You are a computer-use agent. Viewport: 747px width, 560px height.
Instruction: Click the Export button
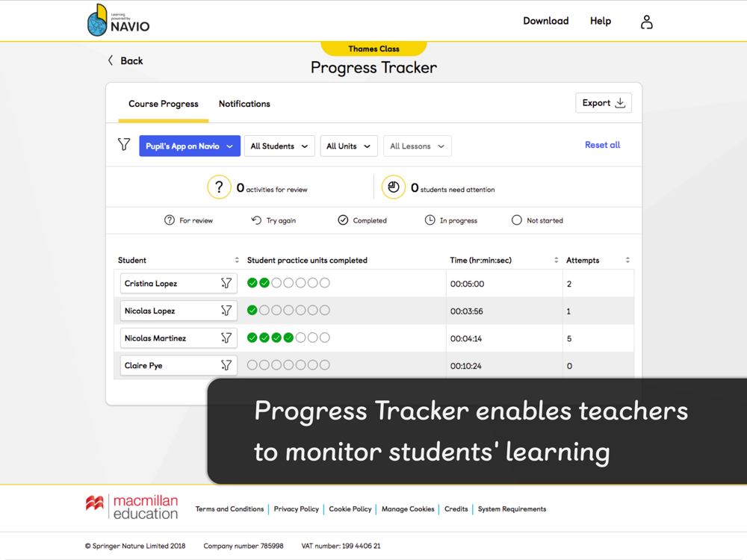click(603, 103)
